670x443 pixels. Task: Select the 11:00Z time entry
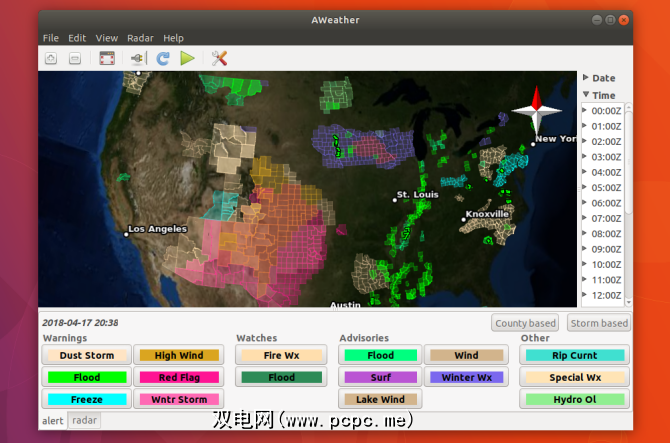[x=606, y=280]
